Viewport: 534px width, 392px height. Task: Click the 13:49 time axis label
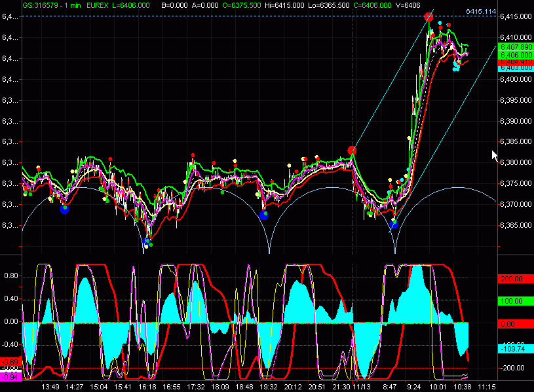tap(50, 387)
